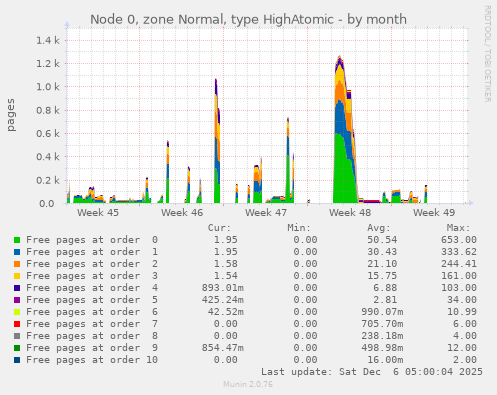The width and height of the screenshot is (497, 395).
Task: Click the order 6 current value 42.52m
Action: 226,312
